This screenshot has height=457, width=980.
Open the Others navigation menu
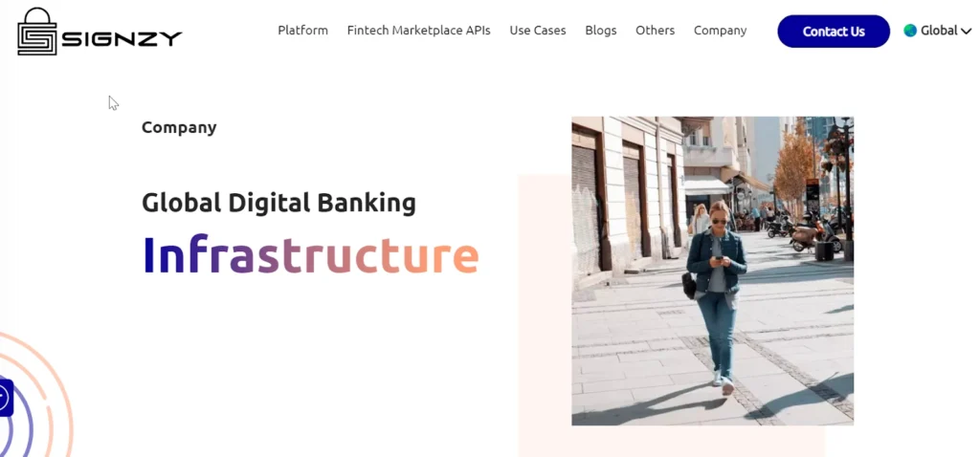pyautogui.click(x=655, y=31)
